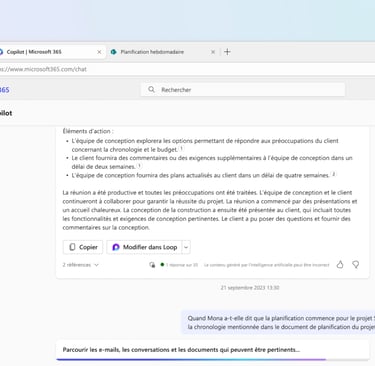Click the Loop icon on Modifier button
This screenshot has height=366, width=375.
click(x=116, y=247)
